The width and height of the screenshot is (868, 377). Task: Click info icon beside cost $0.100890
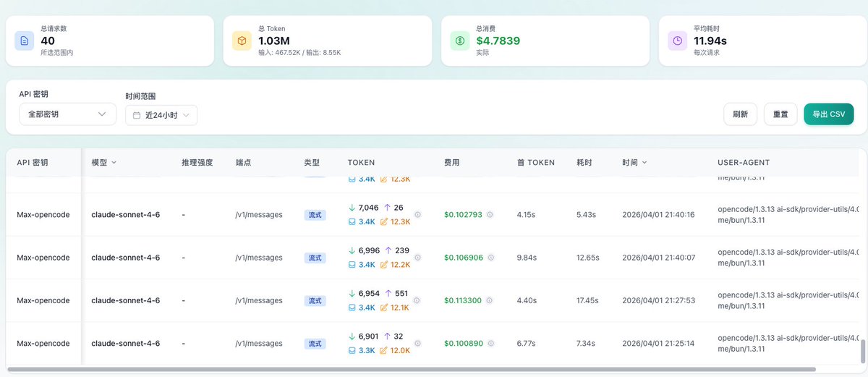(490, 343)
